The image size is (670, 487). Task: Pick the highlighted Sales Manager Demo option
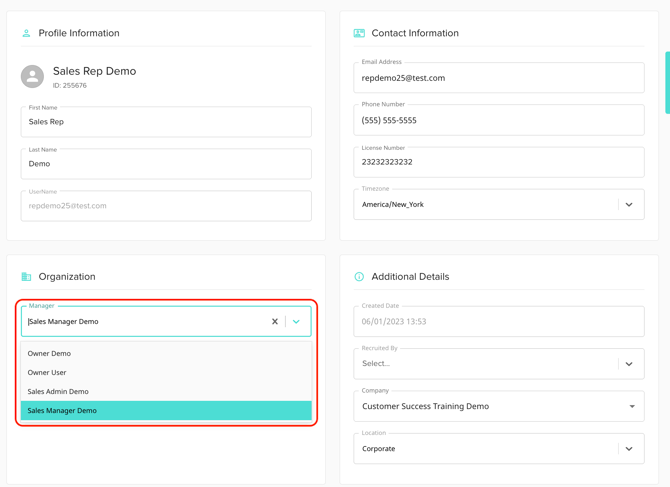(x=62, y=410)
